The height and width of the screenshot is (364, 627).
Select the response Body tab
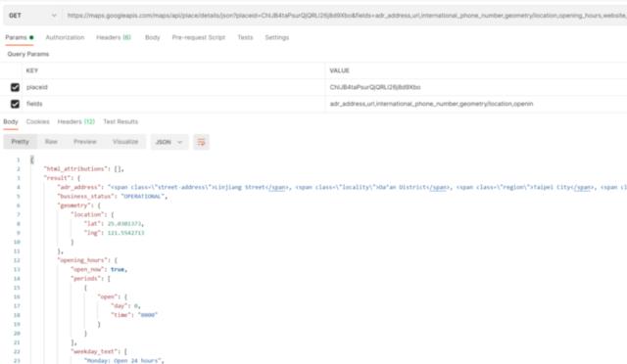(x=11, y=122)
